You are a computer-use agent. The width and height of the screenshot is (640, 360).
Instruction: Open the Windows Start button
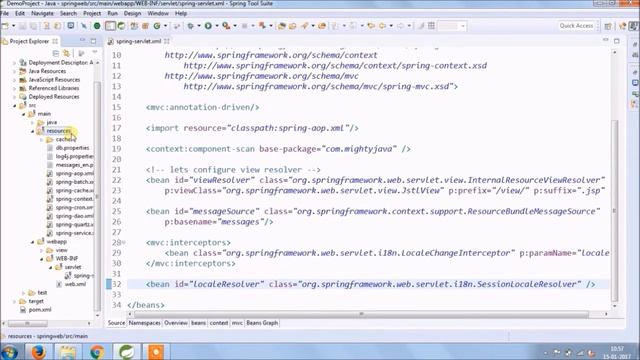pos(9,351)
